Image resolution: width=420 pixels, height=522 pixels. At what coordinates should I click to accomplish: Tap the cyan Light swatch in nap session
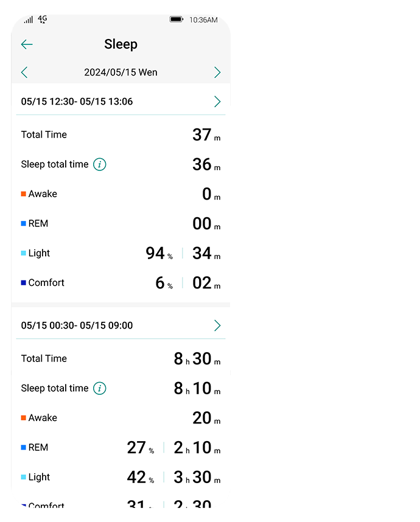tap(23, 253)
